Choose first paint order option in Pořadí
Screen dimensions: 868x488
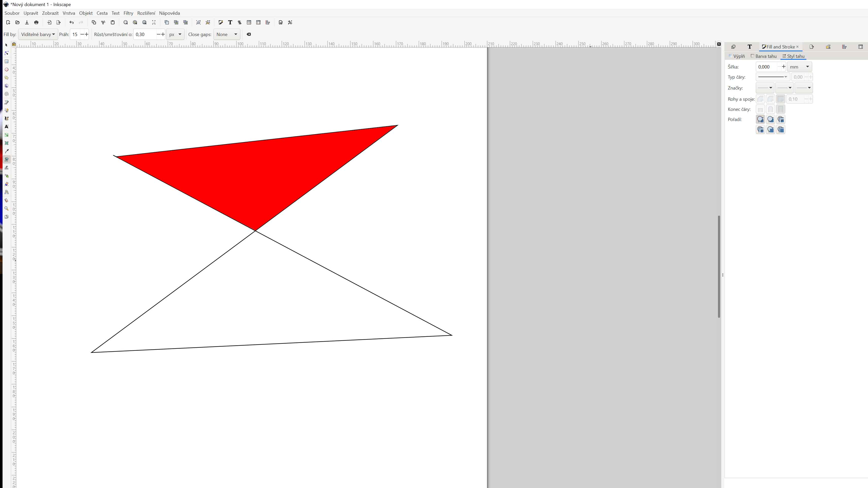coord(760,119)
